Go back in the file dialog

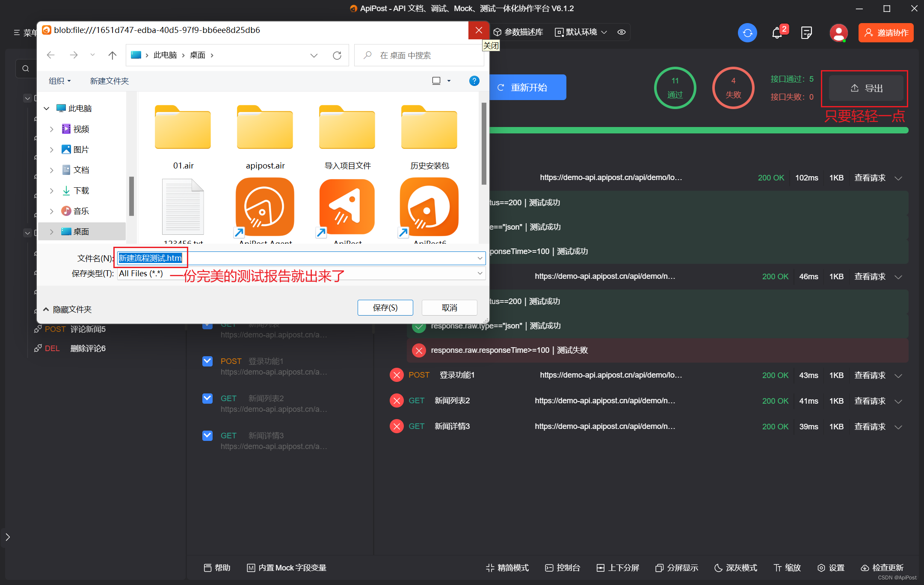click(x=50, y=55)
